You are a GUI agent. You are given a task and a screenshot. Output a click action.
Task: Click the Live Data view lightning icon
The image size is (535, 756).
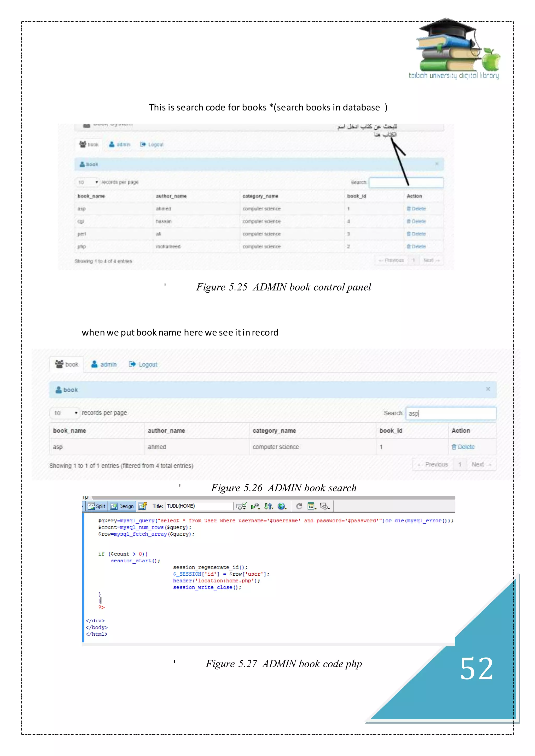(x=143, y=506)
